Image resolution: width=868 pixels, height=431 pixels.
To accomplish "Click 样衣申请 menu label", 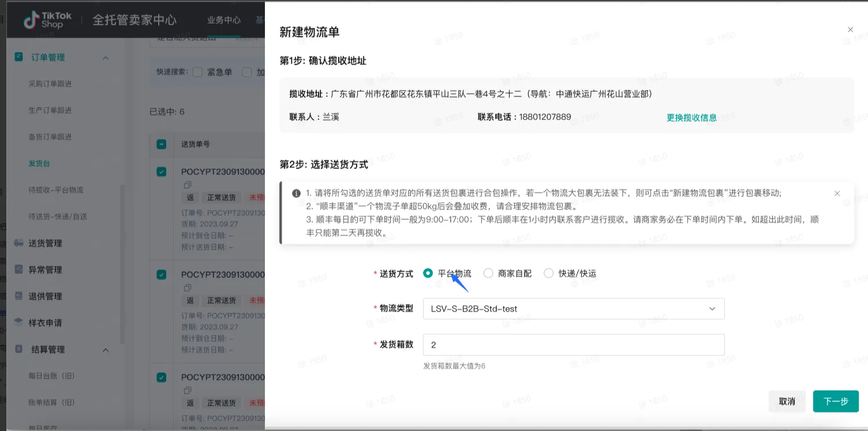I will [x=45, y=323].
